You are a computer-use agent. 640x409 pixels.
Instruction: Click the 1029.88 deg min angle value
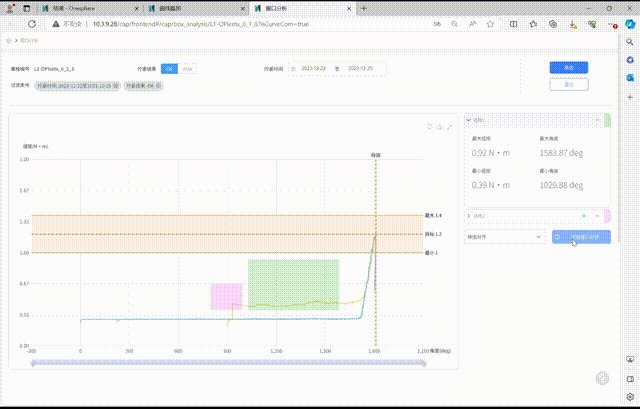pyautogui.click(x=561, y=185)
